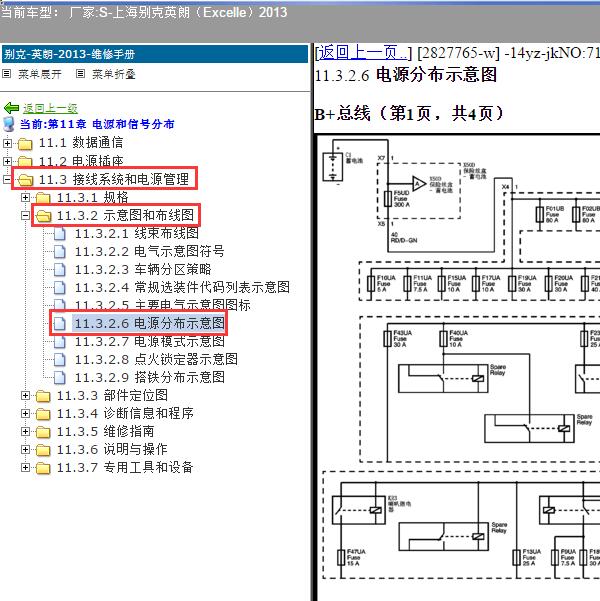Click the page icon beside 11.3.2.2 电气示意图符号
This screenshot has height=601, width=600.
click(x=59, y=251)
